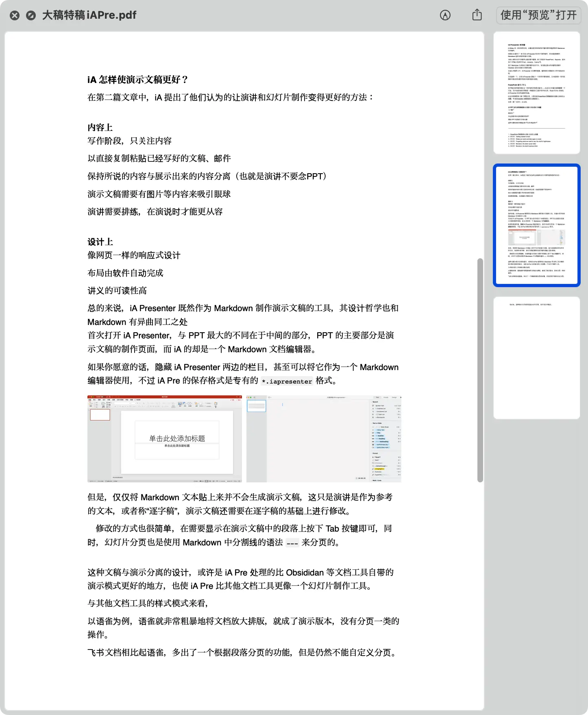Click the line 像网页一样的响应式设计
This screenshot has height=715, width=588.
pos(134,255)
